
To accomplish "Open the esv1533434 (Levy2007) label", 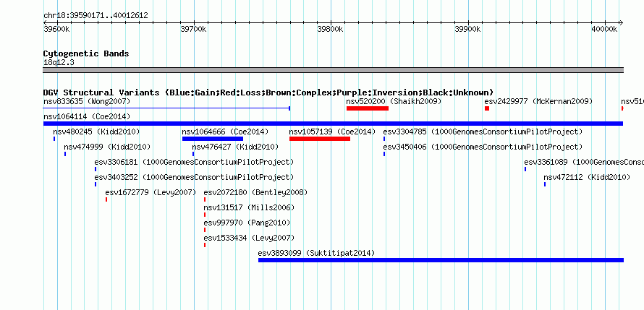I will point(250,238).
